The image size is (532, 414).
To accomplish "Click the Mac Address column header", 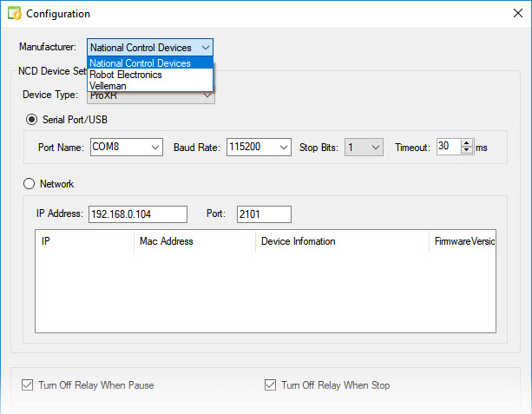I will pos(194,241).
